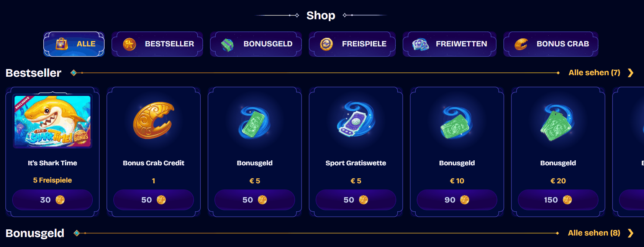Viewport: 644px width, 247px height.
Task: Switch to the FREISPIELE shop tab
Action: click(x=352, y=44)
